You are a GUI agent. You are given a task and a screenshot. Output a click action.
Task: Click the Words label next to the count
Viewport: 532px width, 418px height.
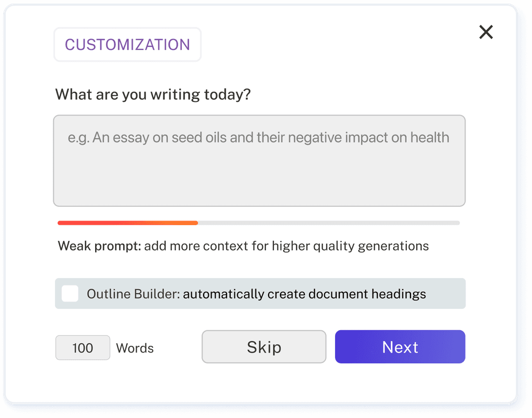[x=135, y=348]
